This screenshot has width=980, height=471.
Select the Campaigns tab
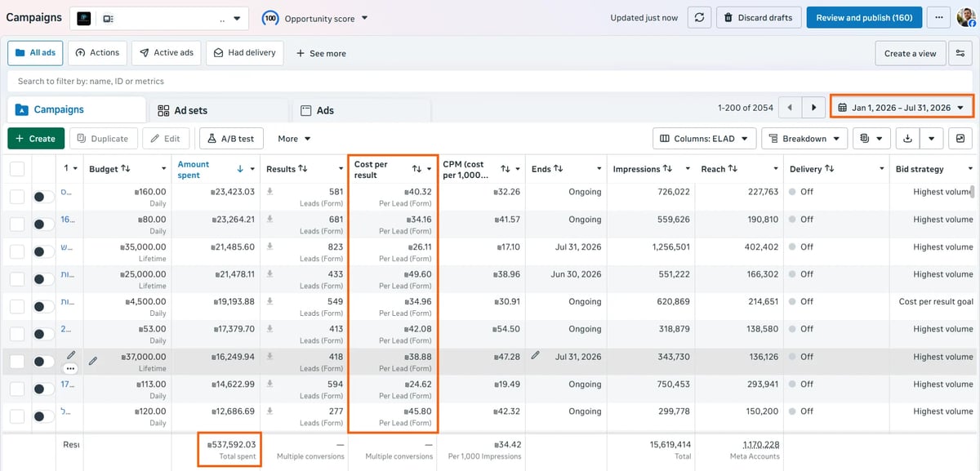77,109
